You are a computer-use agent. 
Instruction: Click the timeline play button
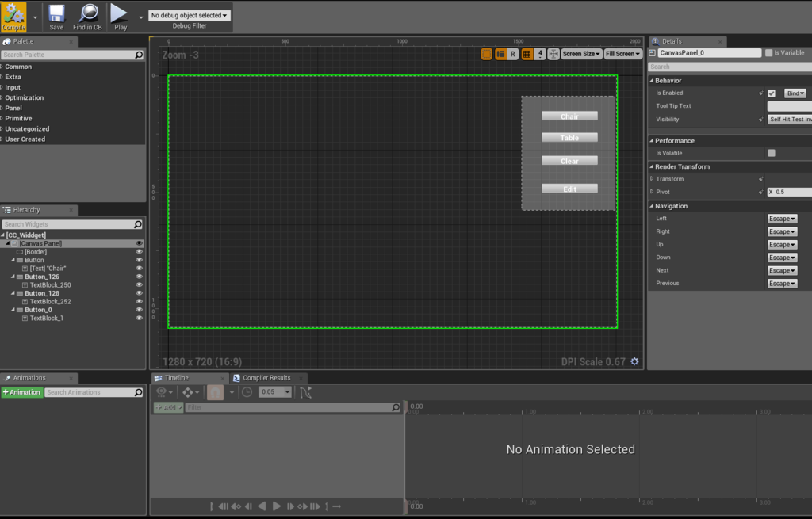[x=277, y=506]
